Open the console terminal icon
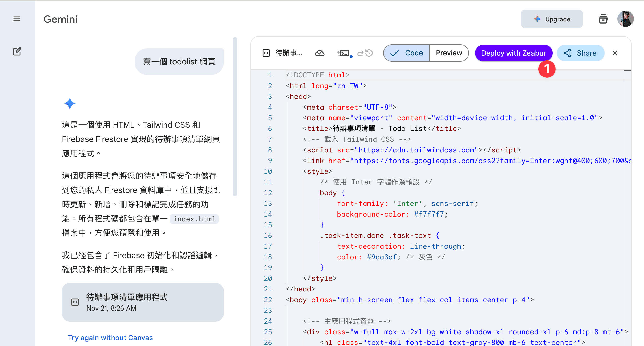Image resolution: width=644 pixels, height=346 pixels. (344, 53)
